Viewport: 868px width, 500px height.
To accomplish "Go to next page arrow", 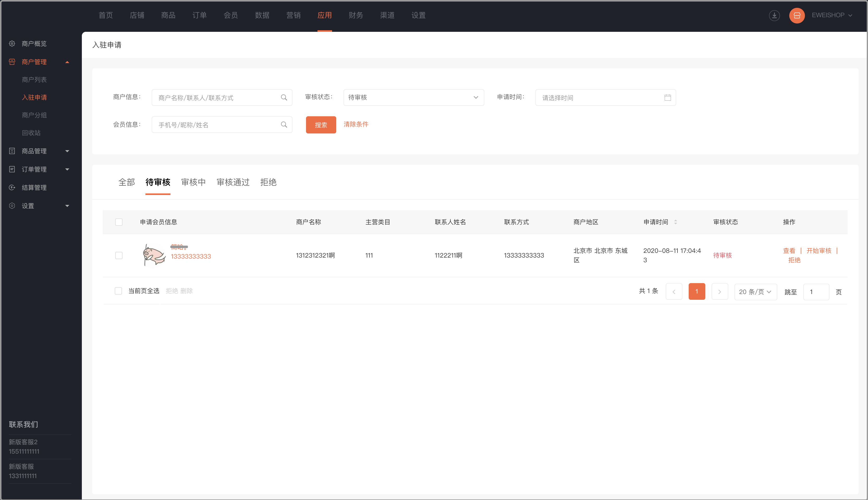I will [x=720, y=291].
